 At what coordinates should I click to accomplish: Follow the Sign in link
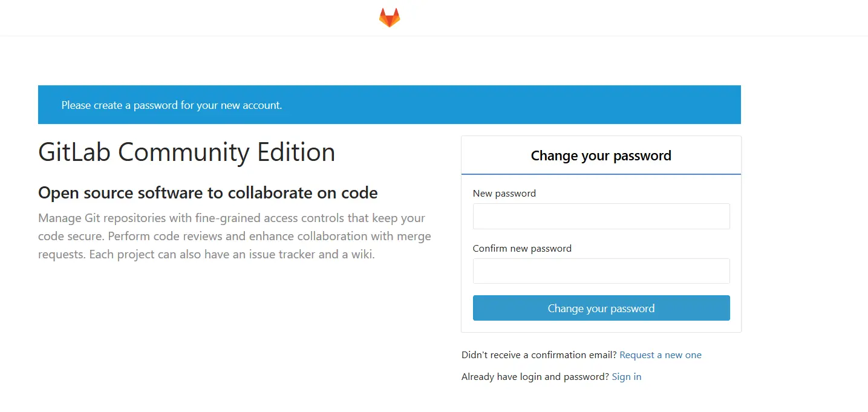click(x=627, y=377)
